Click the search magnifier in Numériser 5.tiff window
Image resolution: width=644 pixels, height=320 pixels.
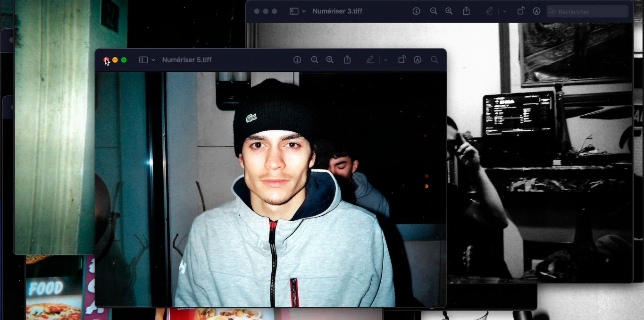pyautogui.click(x=434, y=60)
